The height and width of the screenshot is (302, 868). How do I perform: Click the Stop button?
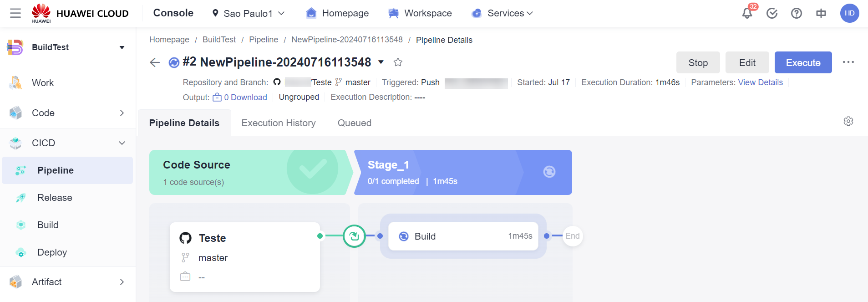(x=697, y=62)
